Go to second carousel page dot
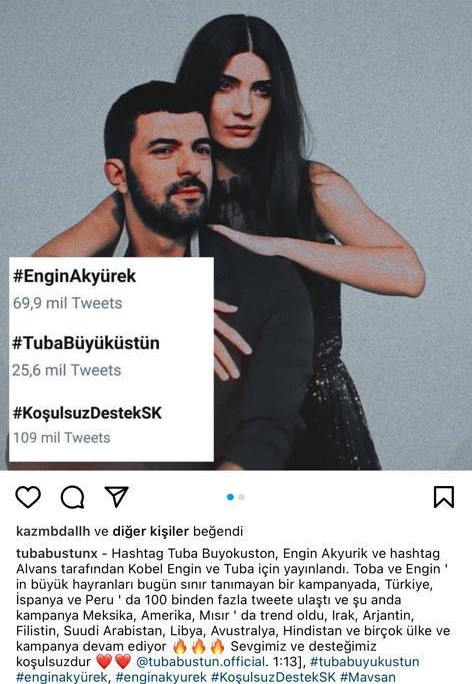Image resolution: width=472 pixels, height=684 pixels. (242, 497)
